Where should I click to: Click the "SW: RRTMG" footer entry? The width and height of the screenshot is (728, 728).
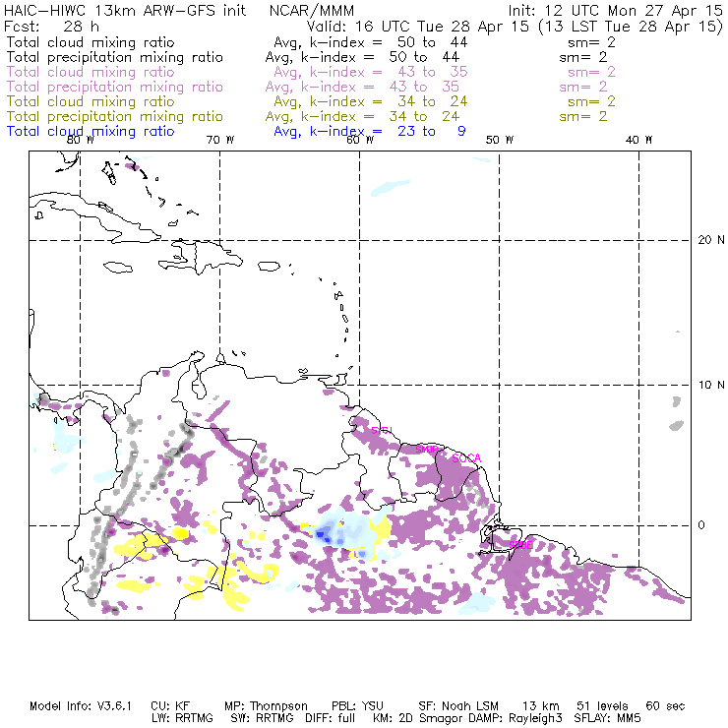coord(263,718)
